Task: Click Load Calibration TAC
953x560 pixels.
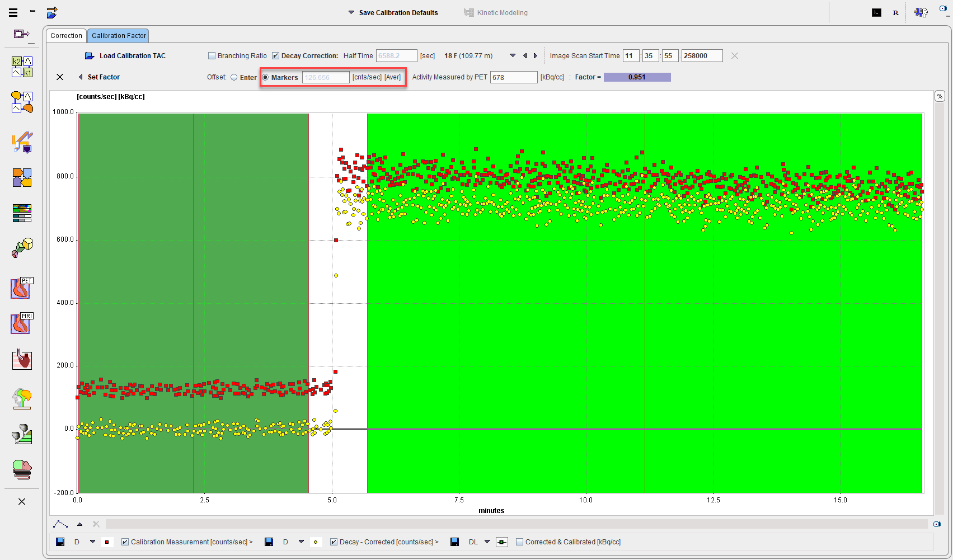Action: tap(132, 55)
